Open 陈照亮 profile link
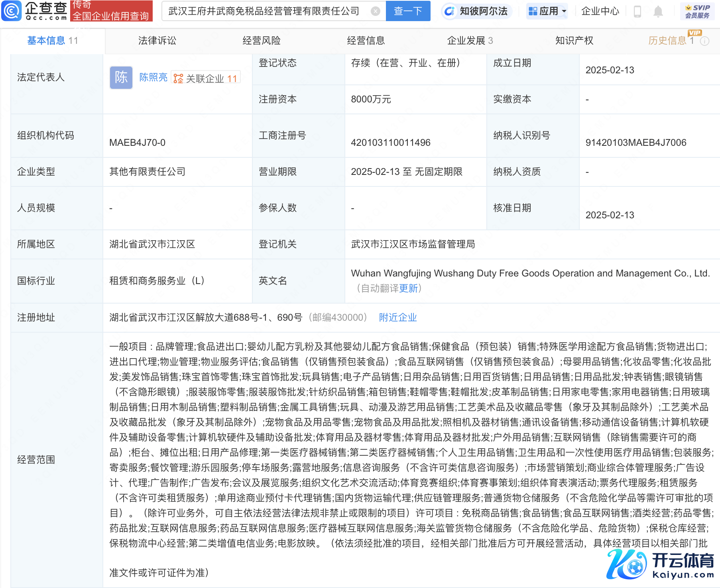Screen dimensions: 720x588 tap(153, 77)
